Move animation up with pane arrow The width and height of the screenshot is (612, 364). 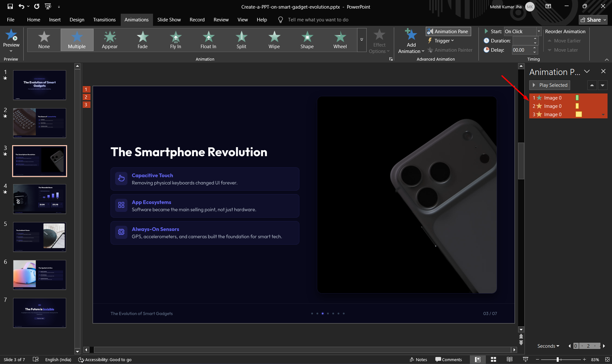point(592,85)
